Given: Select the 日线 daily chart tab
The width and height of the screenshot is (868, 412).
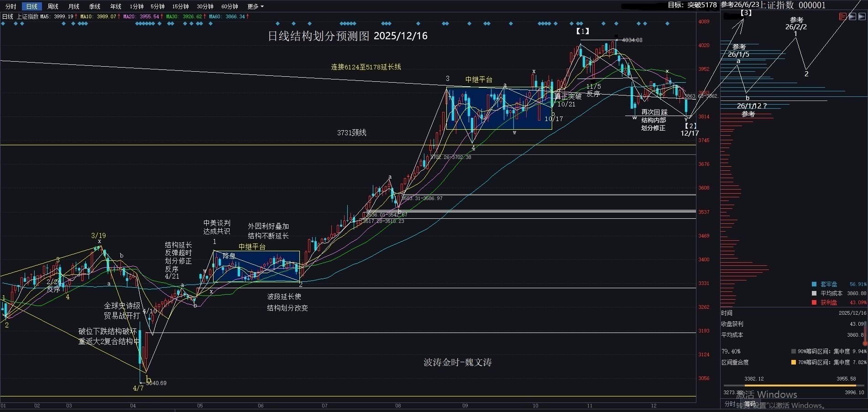Looking at the screenshot, I should (32, 6).
